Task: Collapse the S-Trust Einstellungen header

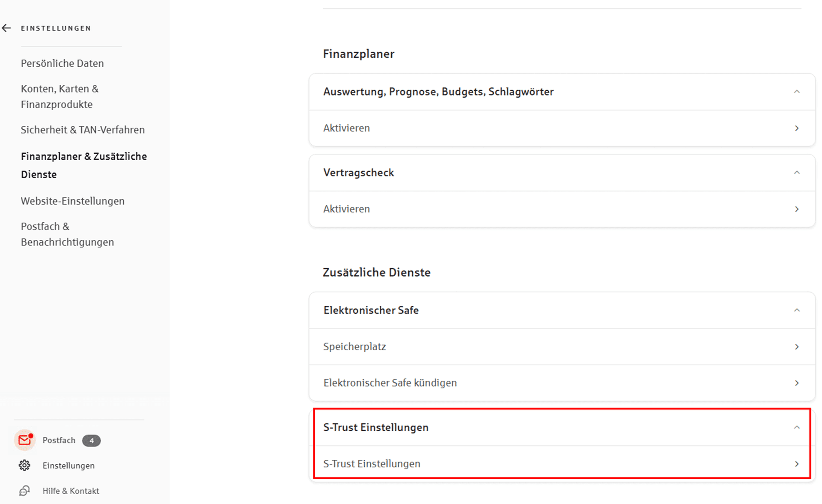Action: point(797,427)
